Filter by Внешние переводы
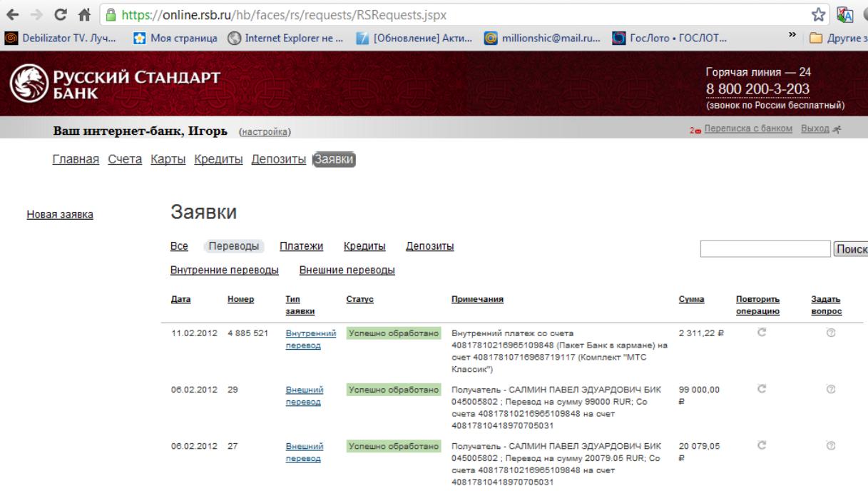 [347, 270]
